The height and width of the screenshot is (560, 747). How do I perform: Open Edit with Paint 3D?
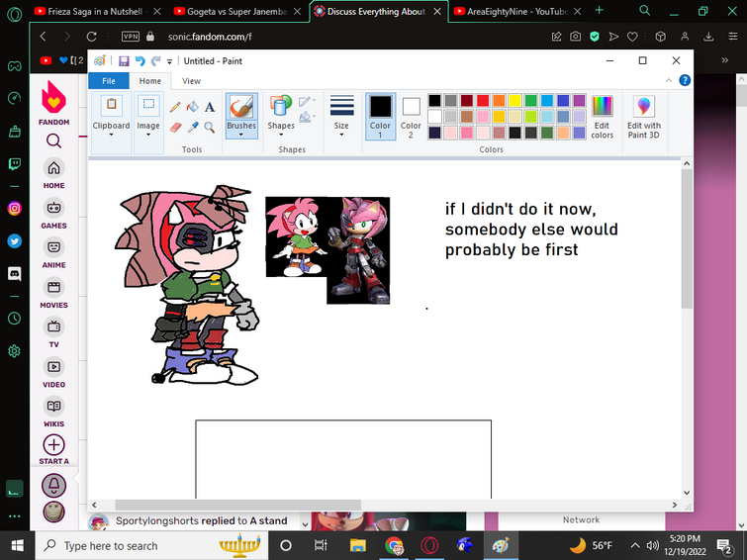pyautogui.click(x=644, y=117)
